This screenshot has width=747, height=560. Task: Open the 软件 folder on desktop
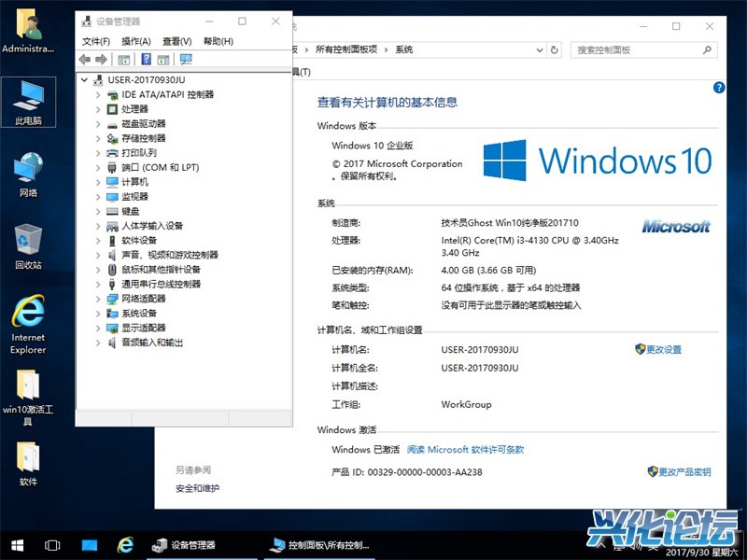[29, 464]
